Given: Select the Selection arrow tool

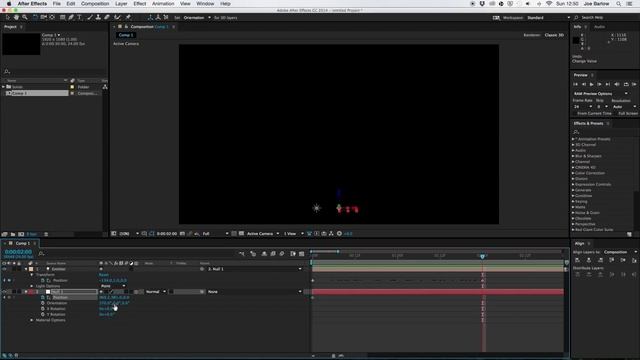Looking at the screenshot, I should [7, 18].
